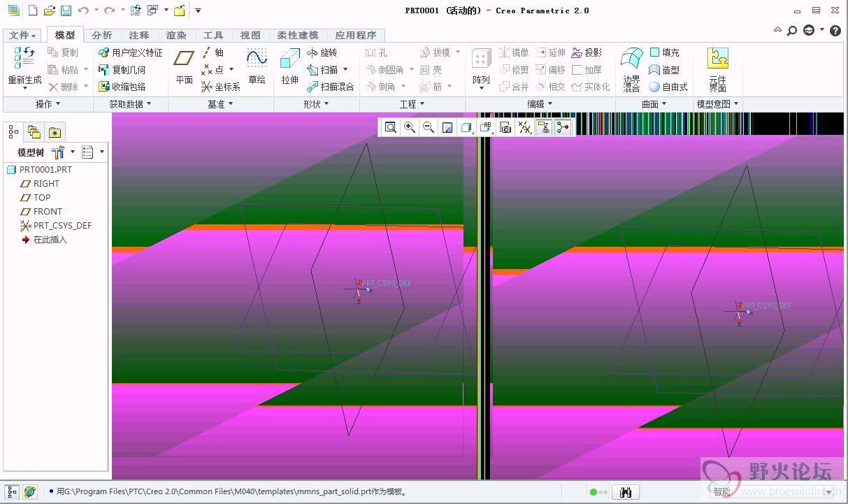Viewport: 848px width, 504px height.
Task: Switch to the 工具 (Tools) tab
Action: [x=213, y=35]
